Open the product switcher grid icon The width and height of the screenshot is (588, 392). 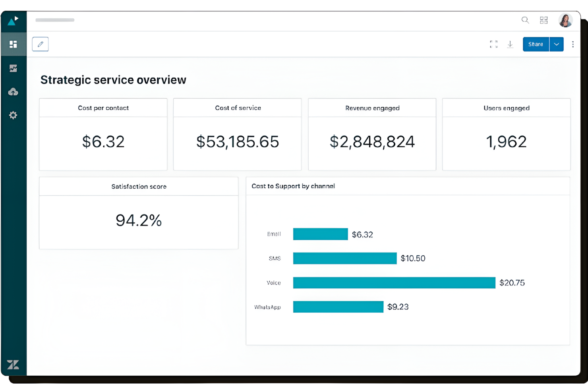click(544, 20)
